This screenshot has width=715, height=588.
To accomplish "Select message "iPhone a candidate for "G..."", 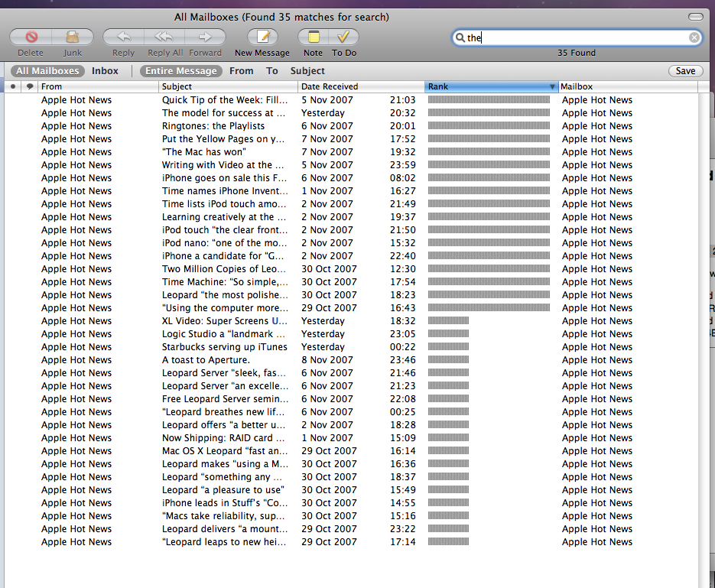I will click(351, 255).
